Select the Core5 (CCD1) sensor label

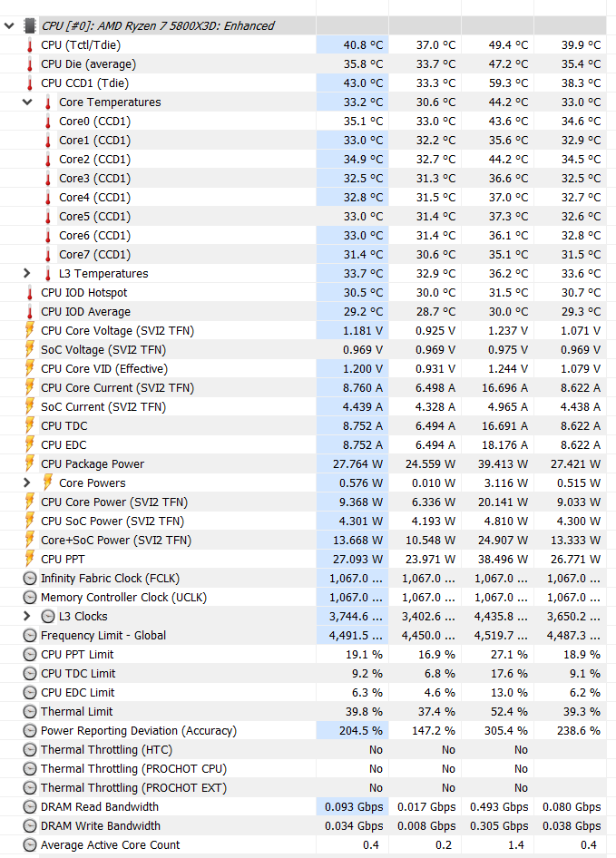[94, 216]
